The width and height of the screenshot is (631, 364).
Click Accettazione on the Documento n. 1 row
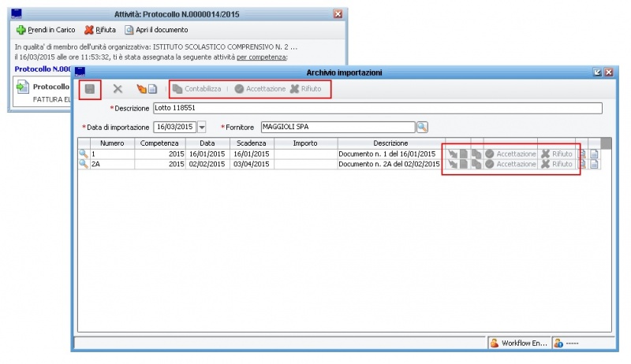pyautogui.click(x=510, y=154)
